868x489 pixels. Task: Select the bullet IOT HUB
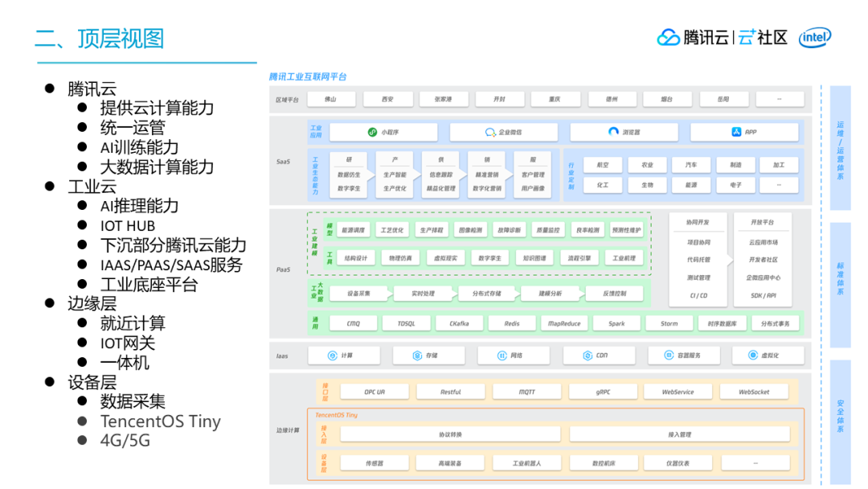pos(127,226)
